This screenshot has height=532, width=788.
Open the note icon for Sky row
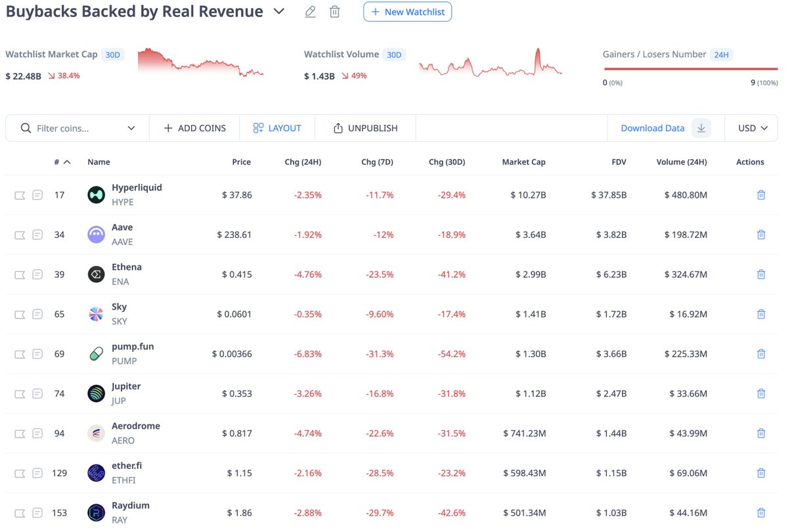(37, 314)
